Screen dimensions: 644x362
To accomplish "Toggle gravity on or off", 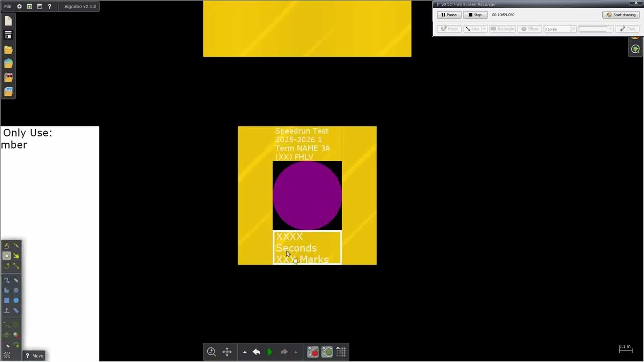I will click(313, 352).
